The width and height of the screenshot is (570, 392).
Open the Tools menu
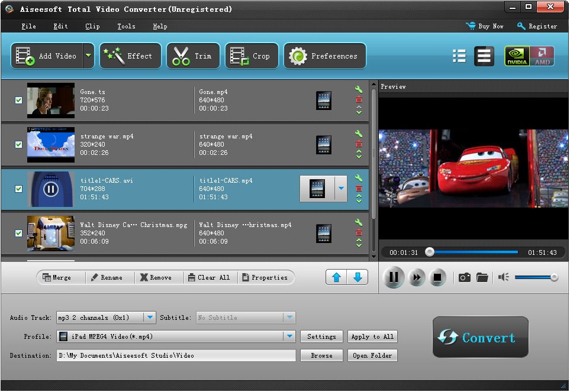(125, 26)
